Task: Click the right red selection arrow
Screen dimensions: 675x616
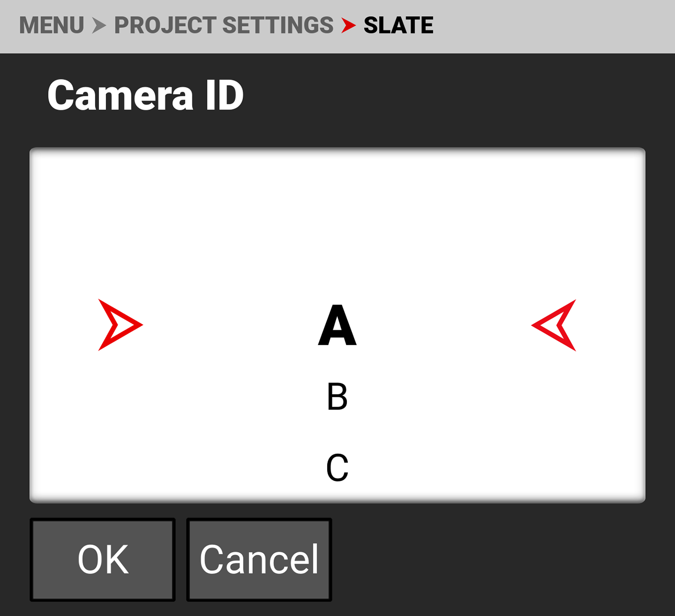Action: point(554,325)
